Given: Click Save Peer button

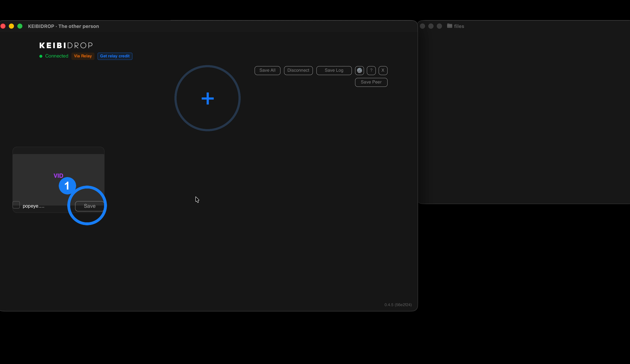Looking at the screenshot, I should (371, 82).
